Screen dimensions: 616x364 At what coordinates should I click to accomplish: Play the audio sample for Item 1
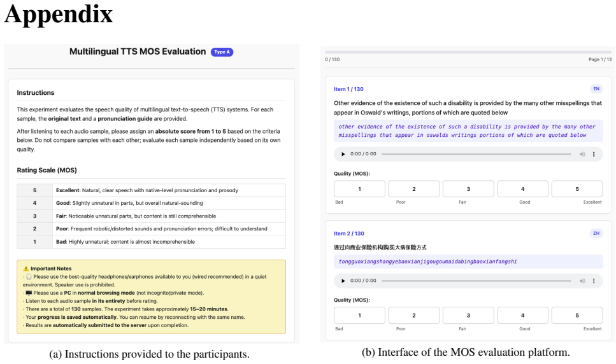(343, 154)
